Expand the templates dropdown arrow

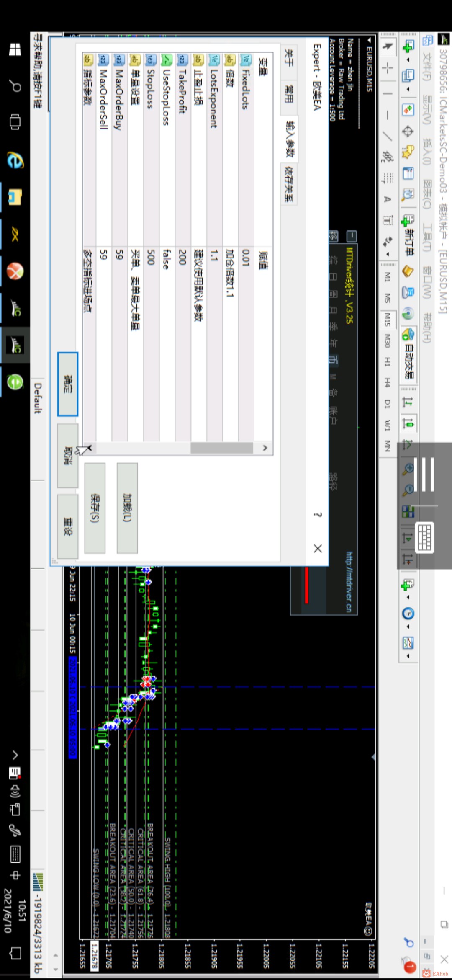point(408,656)
